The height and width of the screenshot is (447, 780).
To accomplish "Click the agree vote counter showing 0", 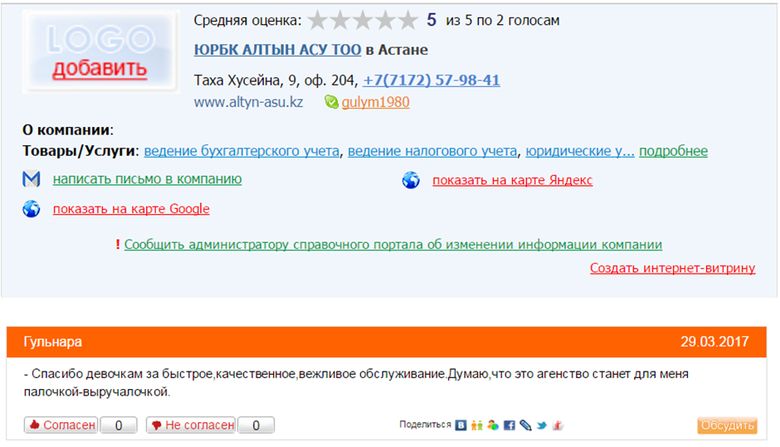I will tap(118, 425).
